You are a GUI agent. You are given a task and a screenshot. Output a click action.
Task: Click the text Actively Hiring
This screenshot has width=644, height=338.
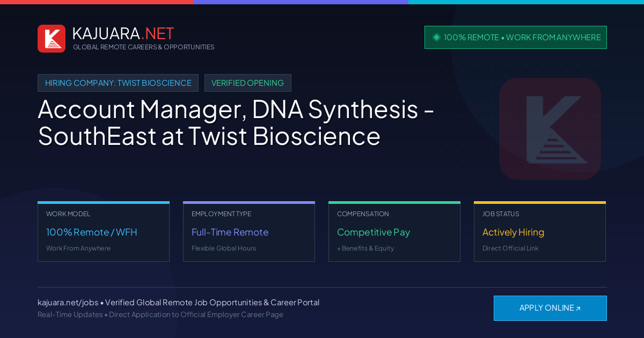tap(513, 232)
